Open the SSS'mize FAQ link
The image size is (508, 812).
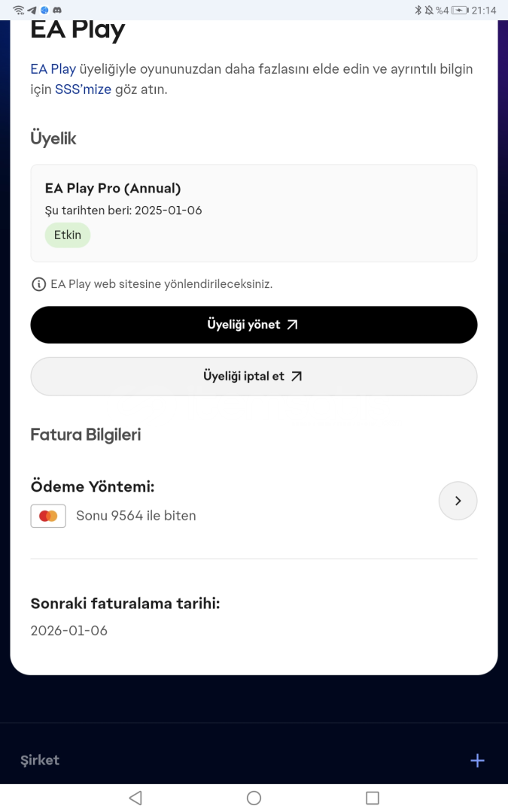[x=83, y=89]
